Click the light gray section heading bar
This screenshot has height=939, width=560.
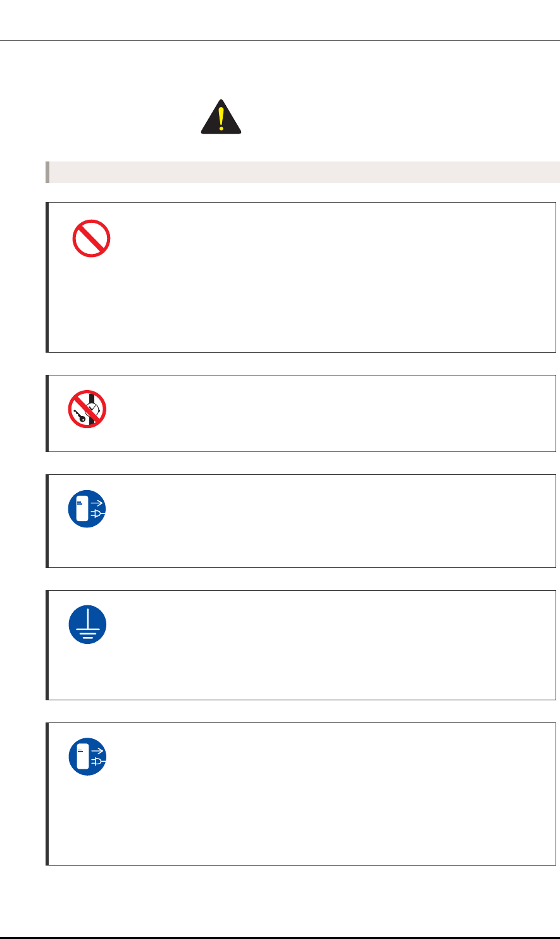[x=302, y=172]
